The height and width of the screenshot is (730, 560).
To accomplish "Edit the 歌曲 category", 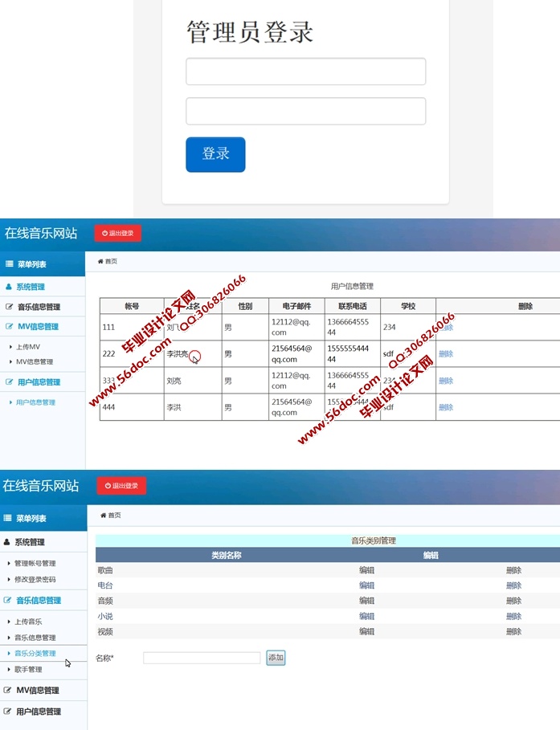I will [x=366, y=570].
